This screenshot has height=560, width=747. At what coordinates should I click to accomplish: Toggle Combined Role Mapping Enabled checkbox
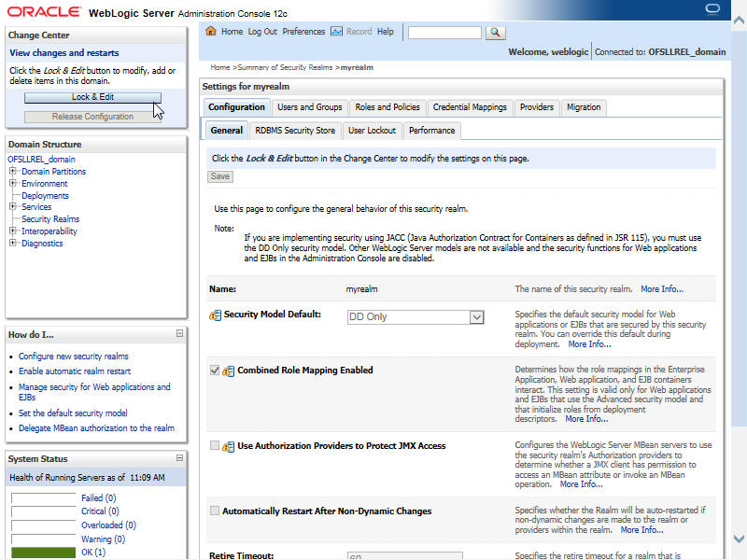pos(215,370)
